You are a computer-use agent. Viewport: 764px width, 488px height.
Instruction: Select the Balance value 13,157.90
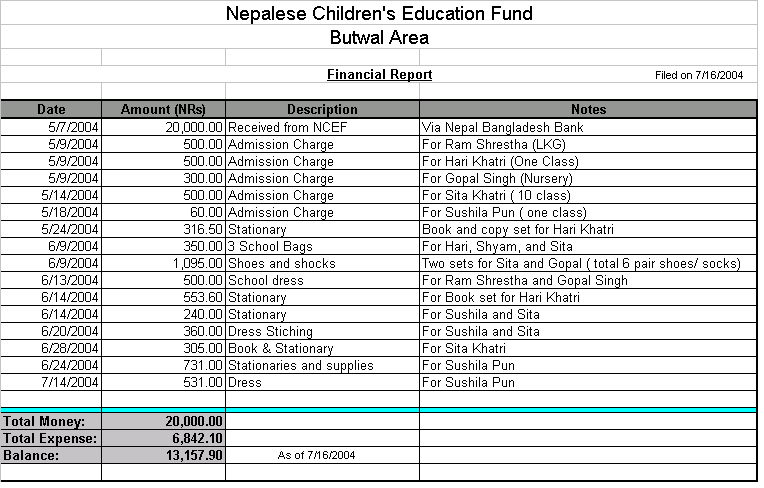[163, 455]
